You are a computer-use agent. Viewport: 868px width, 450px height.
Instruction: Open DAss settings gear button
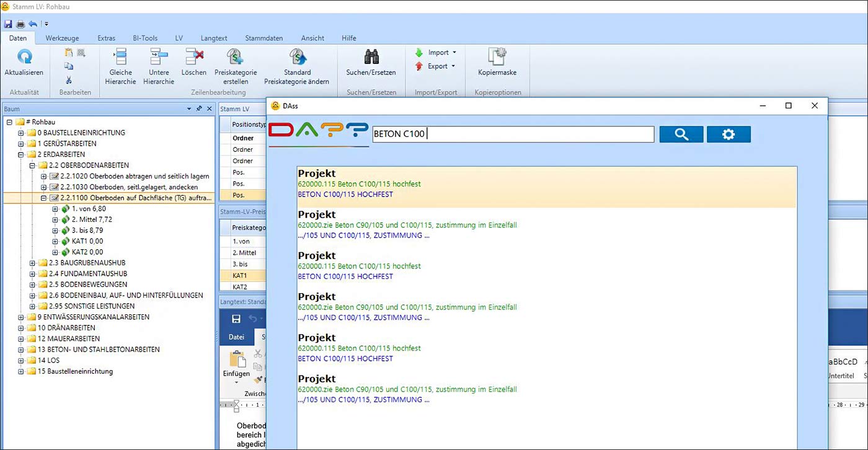728,134
